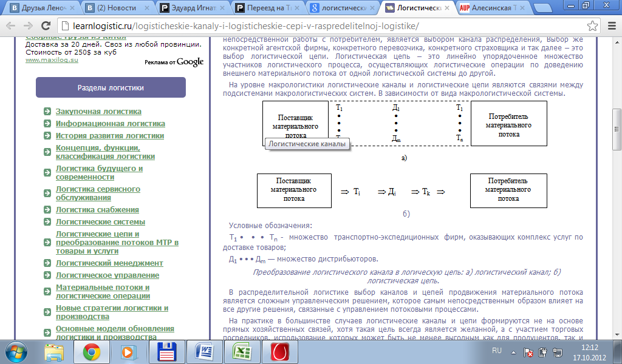Open 'Концепция, функции, классификация логистики' link

(x=105, y=152)
